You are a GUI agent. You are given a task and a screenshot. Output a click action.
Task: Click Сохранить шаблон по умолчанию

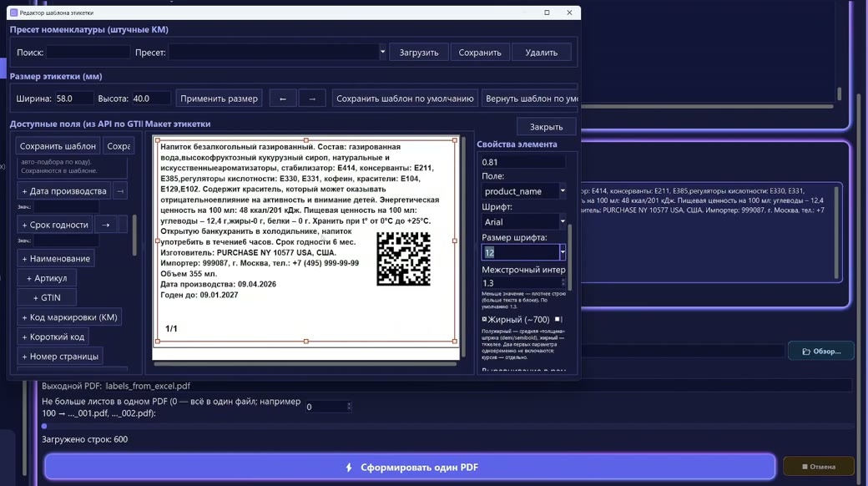click(x=405, y=99)
